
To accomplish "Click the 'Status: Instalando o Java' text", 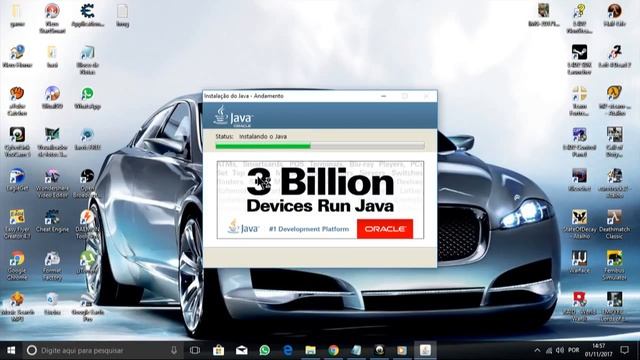I will tap(251, 136).
